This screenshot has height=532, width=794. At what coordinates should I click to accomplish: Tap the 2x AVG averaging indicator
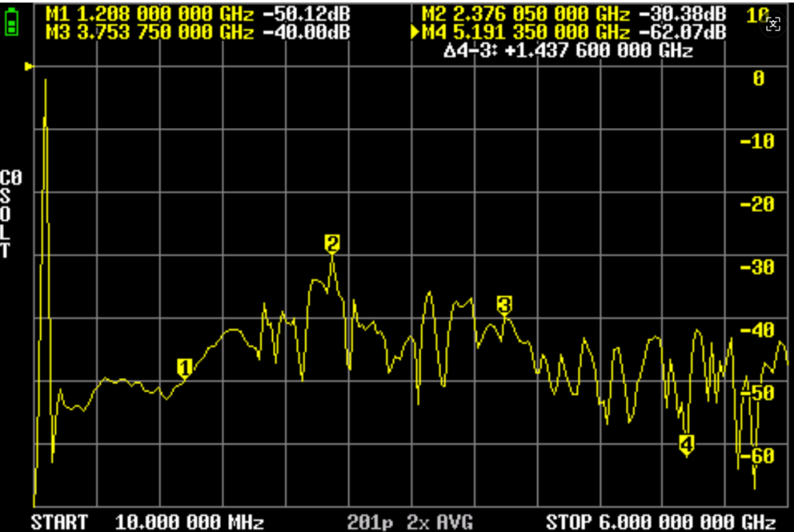pos(444,521)
